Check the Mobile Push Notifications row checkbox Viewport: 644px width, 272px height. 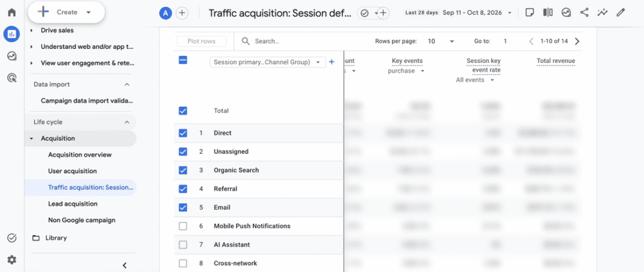[183, 226]
